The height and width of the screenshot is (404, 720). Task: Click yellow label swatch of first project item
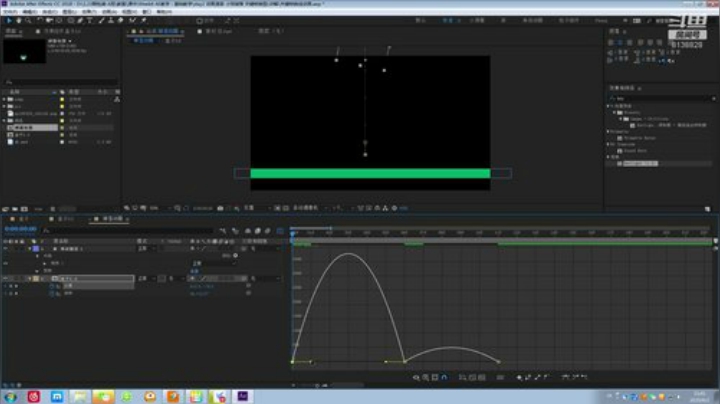62,99
